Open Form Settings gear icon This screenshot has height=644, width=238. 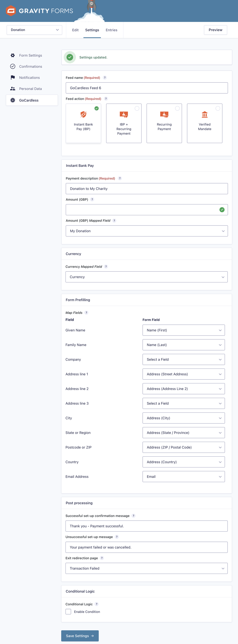point(13,55)
